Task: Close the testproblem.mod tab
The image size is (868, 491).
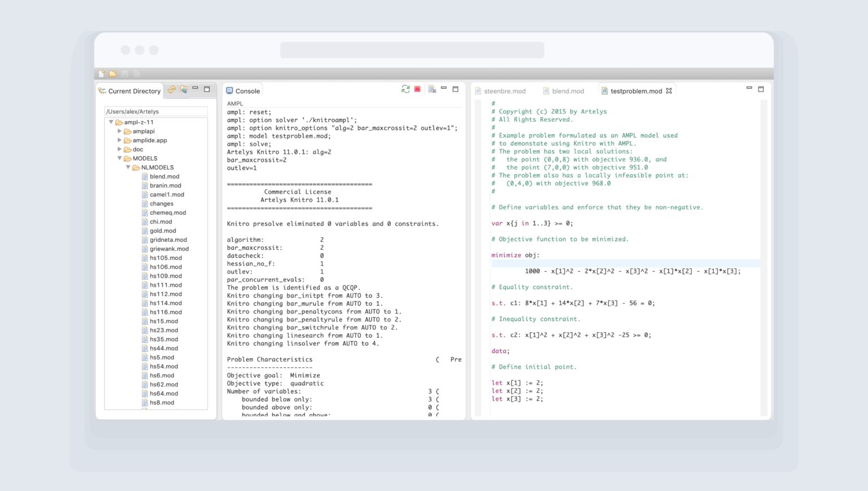Action: tap(669, 90)
